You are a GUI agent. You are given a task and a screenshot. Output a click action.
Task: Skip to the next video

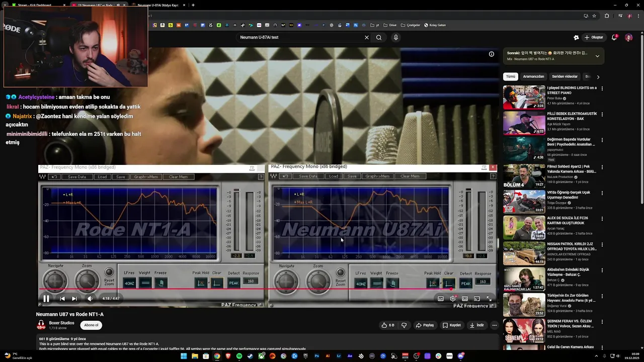(74, 298)
